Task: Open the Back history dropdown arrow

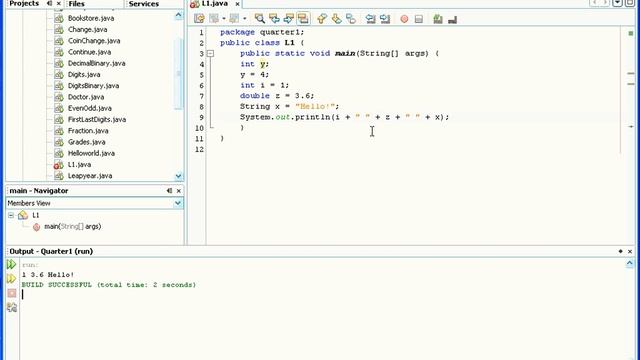Action: tap(224, 19)
